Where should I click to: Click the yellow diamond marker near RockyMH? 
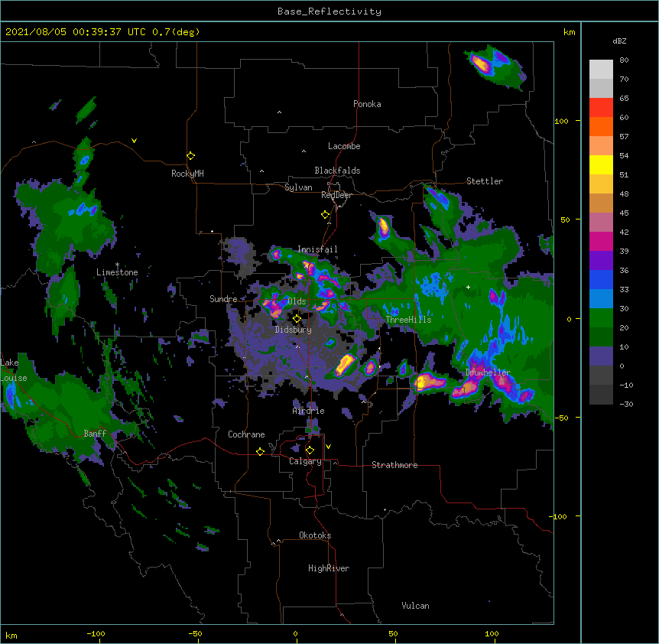click(x=191, y=156)
